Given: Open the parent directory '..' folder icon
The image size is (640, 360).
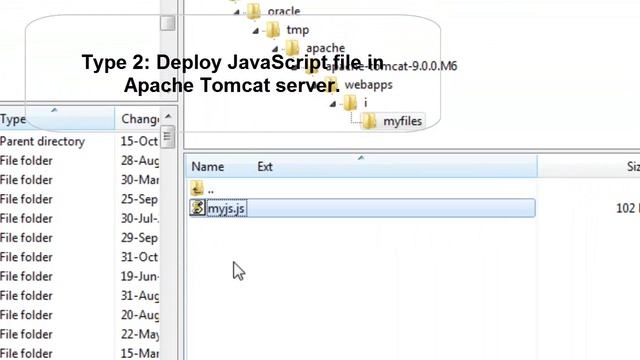Looking at the screenshot, I should click(x=197, y=188).
